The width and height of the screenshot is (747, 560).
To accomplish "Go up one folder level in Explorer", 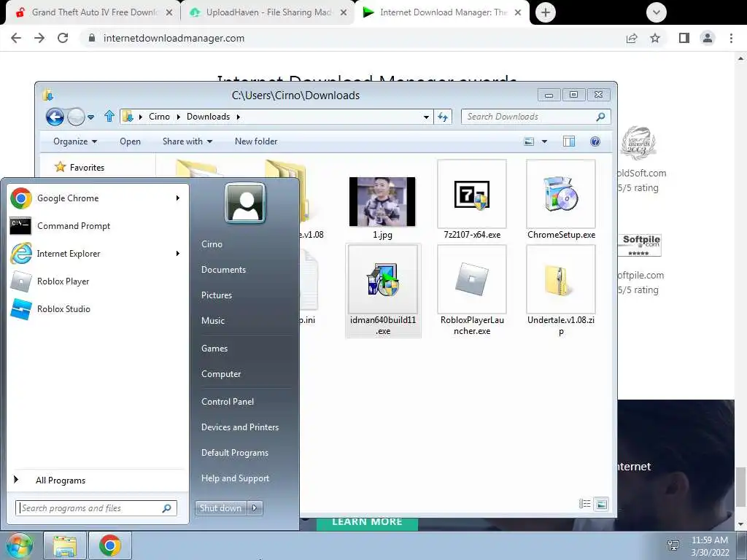I will [x=109, y=116].
